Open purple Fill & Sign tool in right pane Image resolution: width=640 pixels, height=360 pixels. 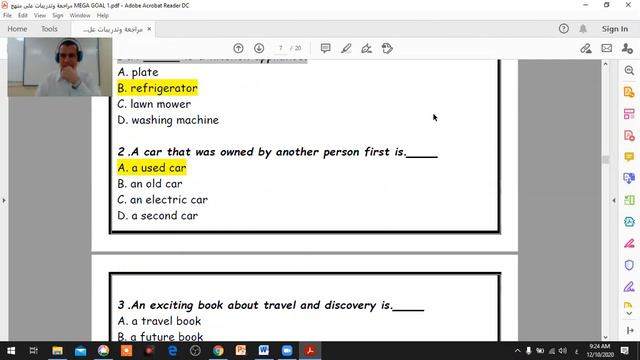tap(629, 287)
